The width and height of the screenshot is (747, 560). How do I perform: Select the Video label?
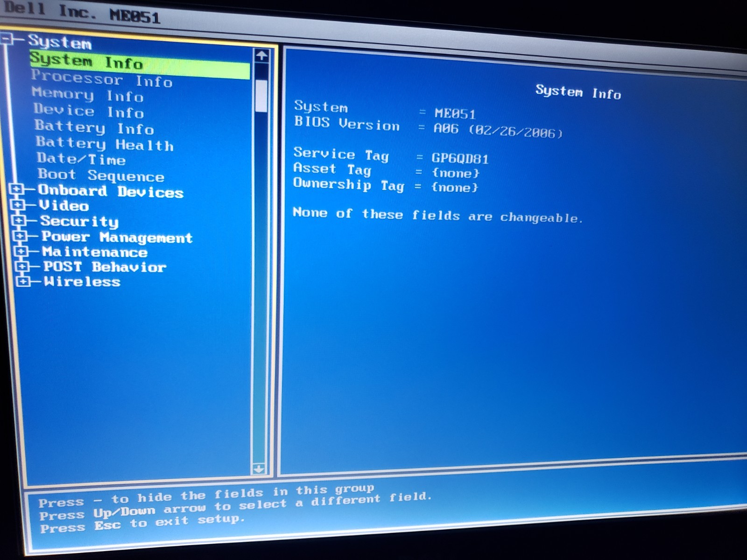point(64,205)
